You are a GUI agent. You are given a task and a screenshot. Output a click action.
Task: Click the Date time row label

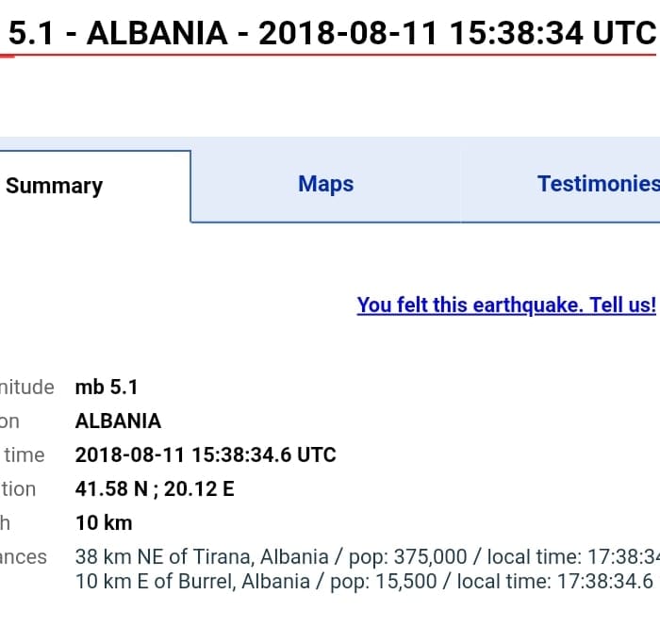pos(23,454)
